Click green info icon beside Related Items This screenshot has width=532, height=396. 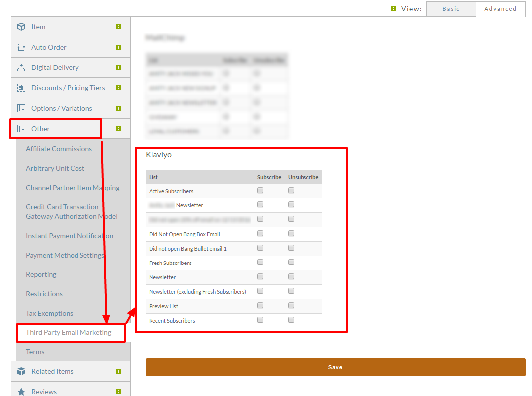[118, 371]
